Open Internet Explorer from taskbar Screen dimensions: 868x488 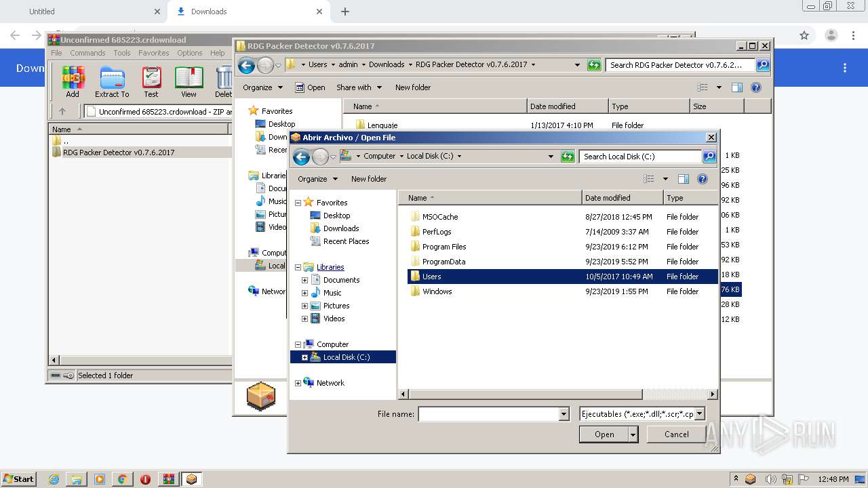click(54, 479)
